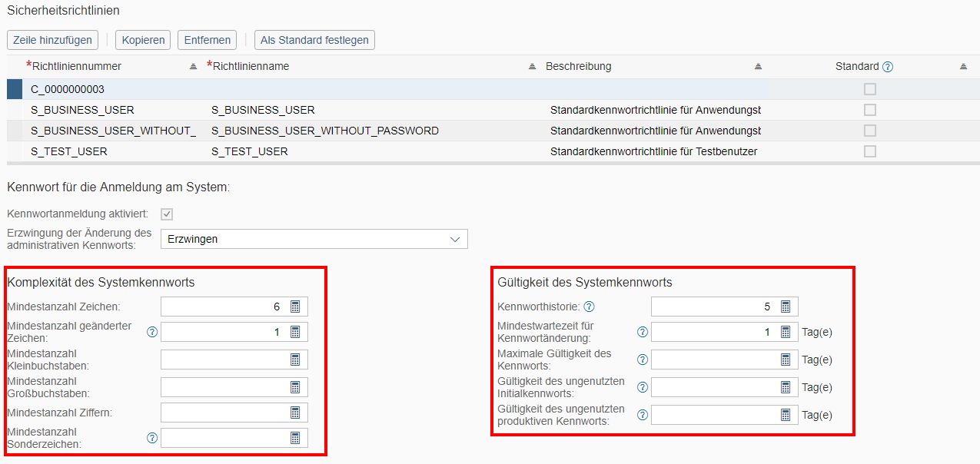Open calculator icon for Mindestanzahl Zeichen

(295, 307)
